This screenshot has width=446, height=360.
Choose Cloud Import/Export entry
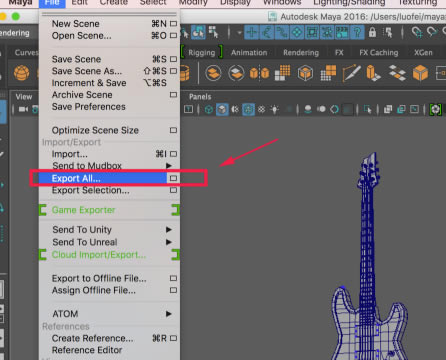tap(99, 255)
